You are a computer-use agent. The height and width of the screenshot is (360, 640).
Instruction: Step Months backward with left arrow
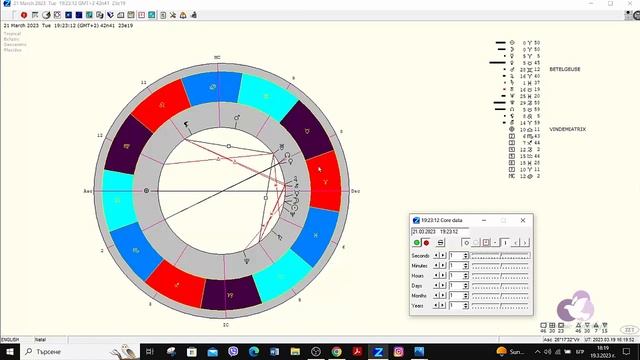(436, 295)
